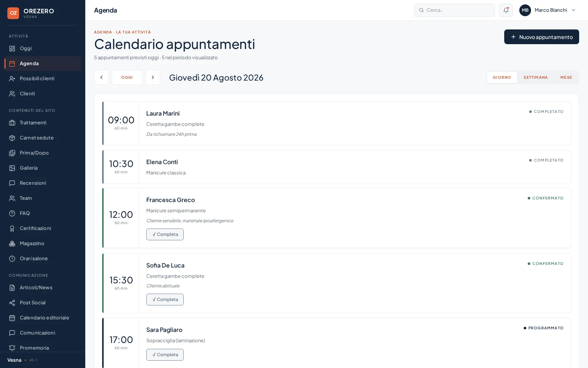This screenshot has width=588, height=368.
Task: Click the MB user avatar
Action: coord(525,10)
